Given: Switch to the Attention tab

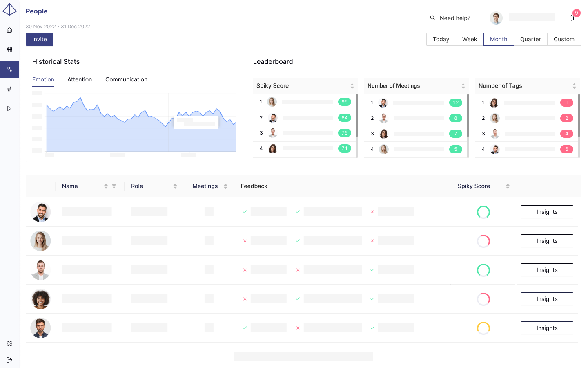Looking at the screenshot, I should pos(80,79).
